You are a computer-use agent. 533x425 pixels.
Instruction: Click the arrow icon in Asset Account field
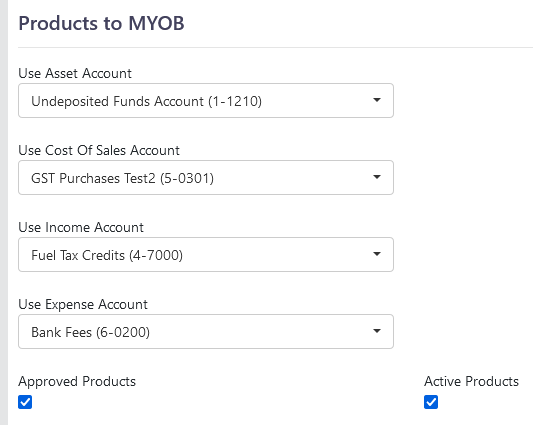tap(377, 100)
